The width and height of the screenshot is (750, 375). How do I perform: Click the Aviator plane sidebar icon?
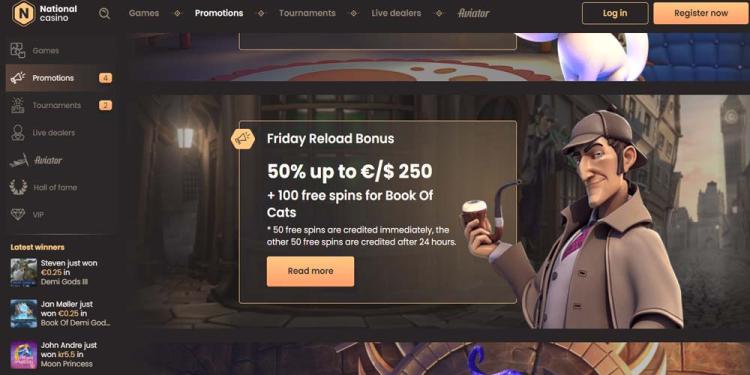coord(18,160)
